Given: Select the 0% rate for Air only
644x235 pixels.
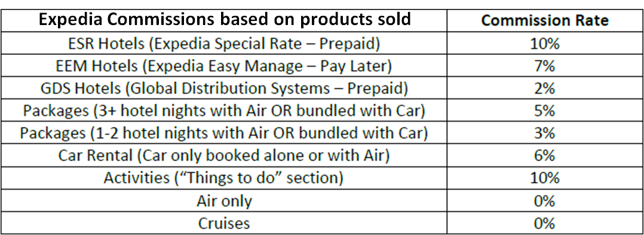Looking at the screenshot, I should click(545, 201).
